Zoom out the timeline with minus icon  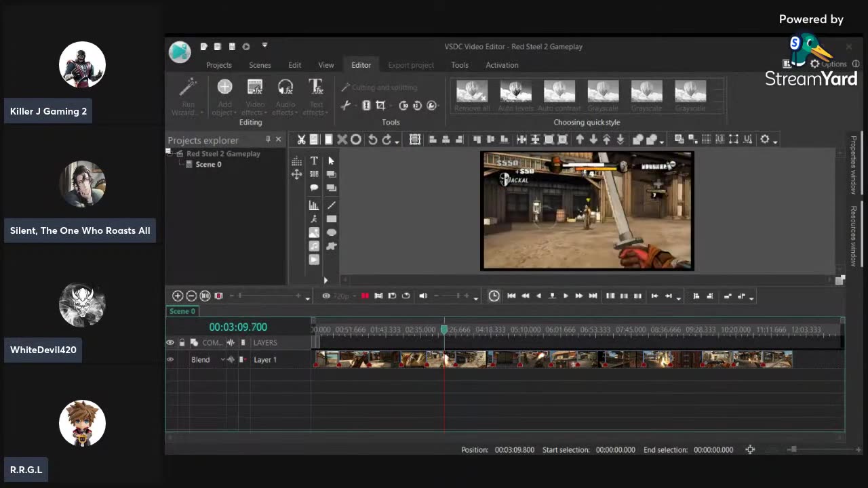pyautogui.click(x=191, y=296)
